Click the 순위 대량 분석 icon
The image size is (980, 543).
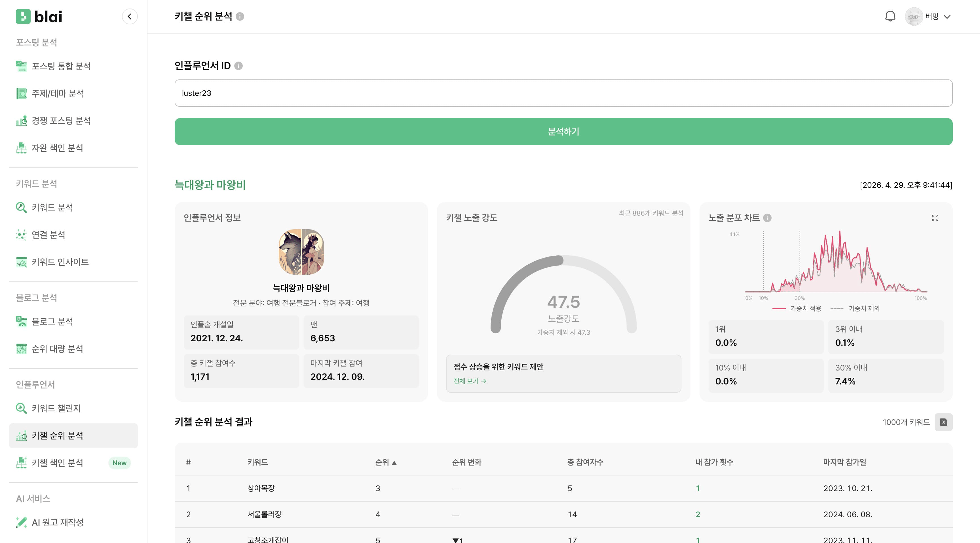(21, 349)
